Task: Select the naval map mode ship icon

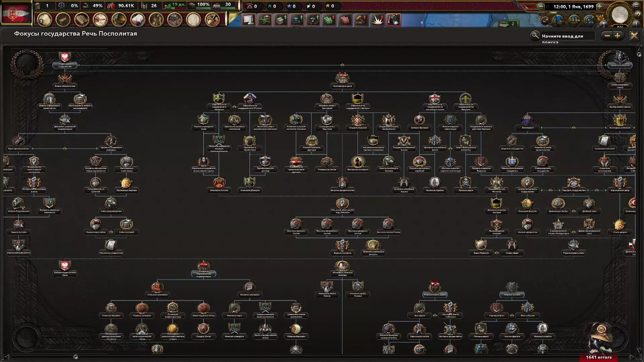Action: pos(574,21)
